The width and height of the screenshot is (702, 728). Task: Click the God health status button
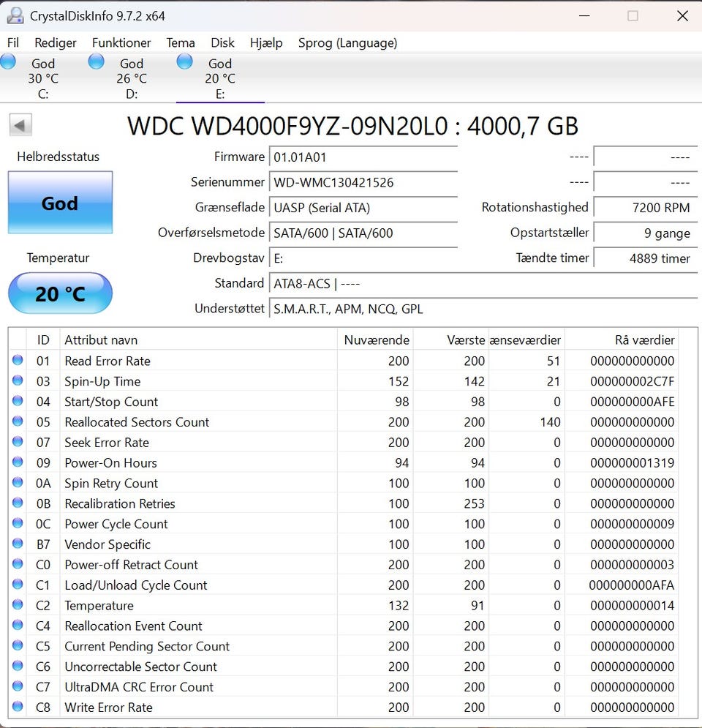point(60,203)
